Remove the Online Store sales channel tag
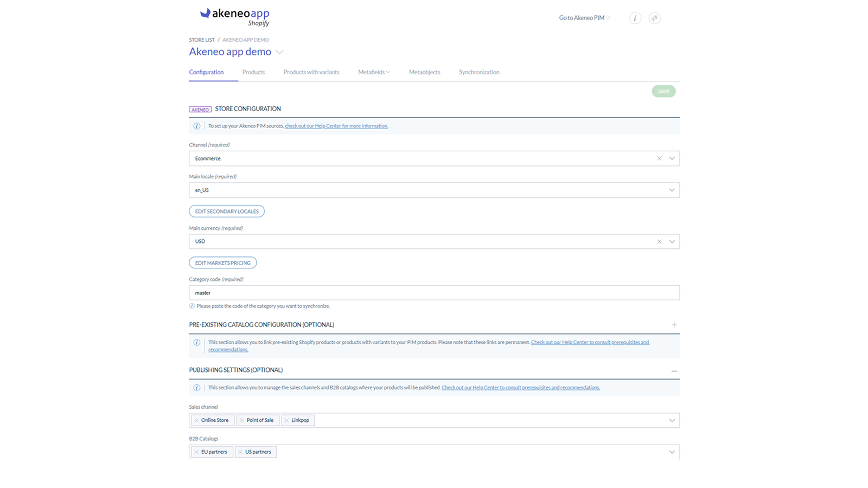The height and width of the screenshot is (488, 868). pos(196,420)
